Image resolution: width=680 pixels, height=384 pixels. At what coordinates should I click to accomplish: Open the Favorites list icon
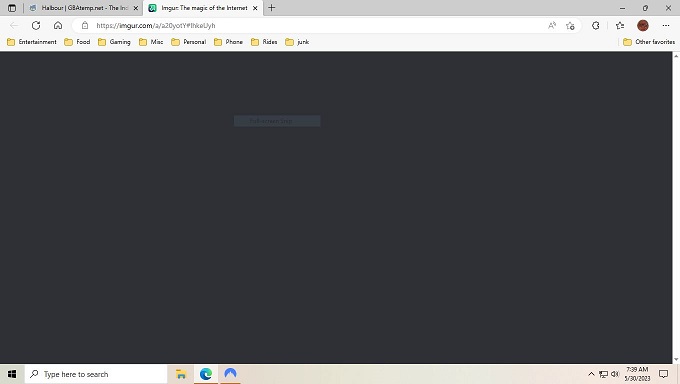(620, 26)
